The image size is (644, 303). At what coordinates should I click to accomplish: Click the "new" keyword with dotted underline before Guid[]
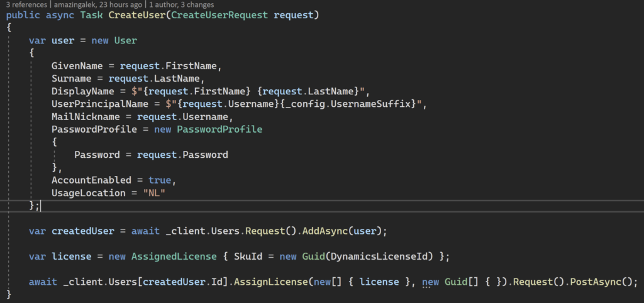[x=430, y=282]
